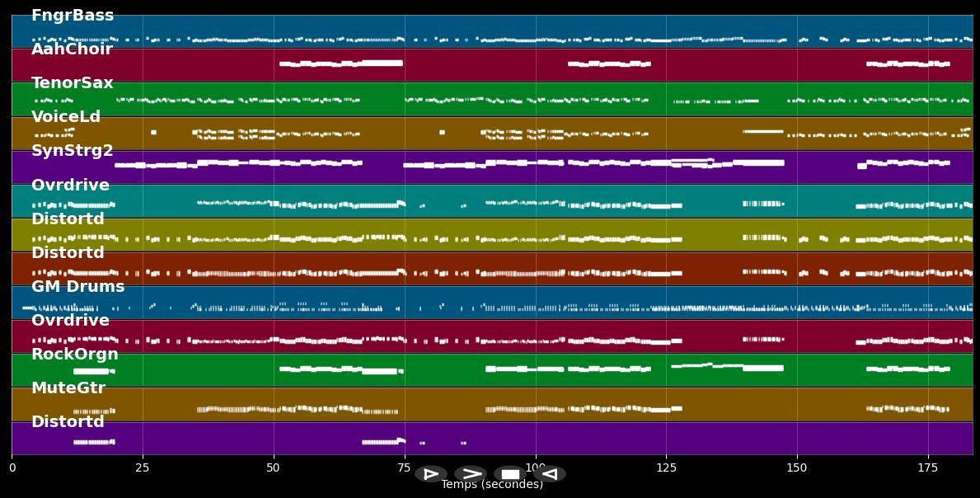Click the 50 seconds mark on the time axis

tap(274, 467)
